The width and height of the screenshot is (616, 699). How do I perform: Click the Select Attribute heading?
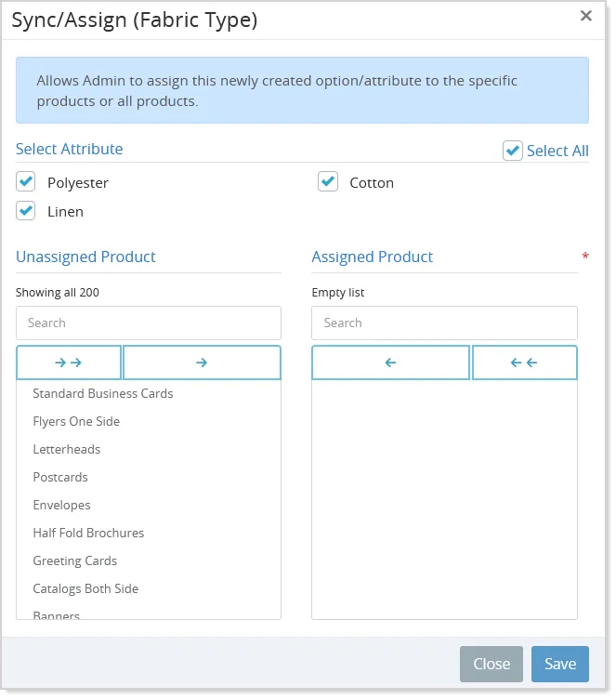69,149
